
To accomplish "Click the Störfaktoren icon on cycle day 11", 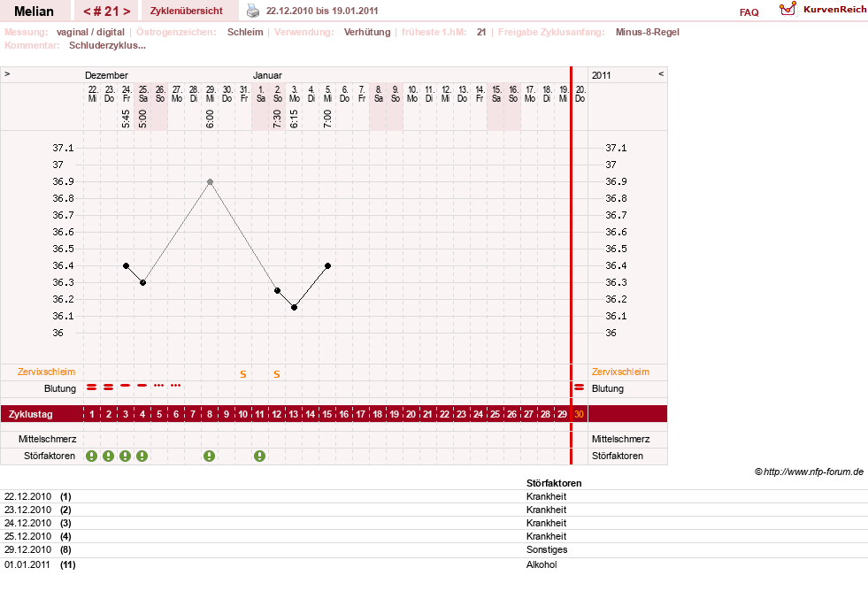I will (259, 456).
